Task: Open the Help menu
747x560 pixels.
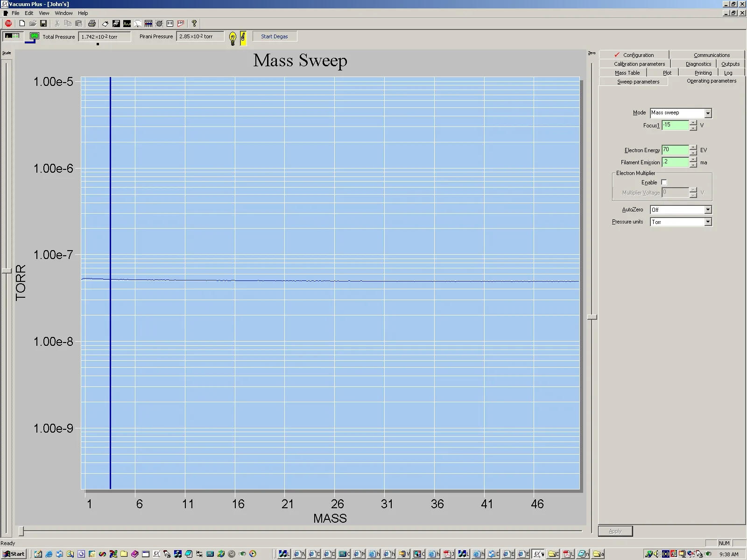Action: point(83,13)
